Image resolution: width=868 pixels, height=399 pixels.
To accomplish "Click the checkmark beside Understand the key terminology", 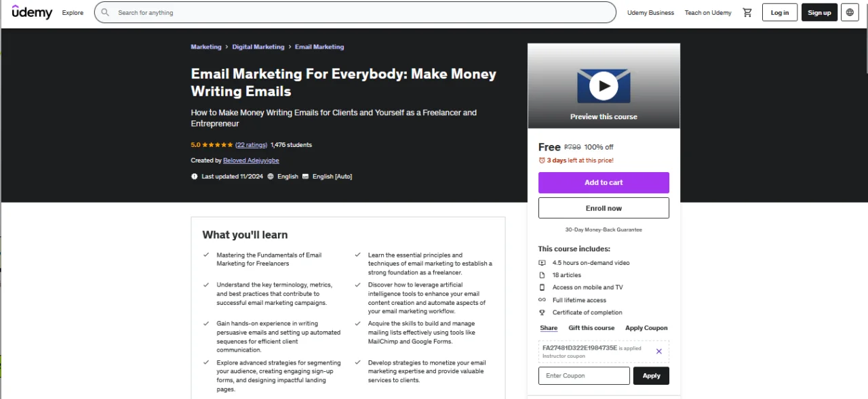I will click(x=206, y=285).
